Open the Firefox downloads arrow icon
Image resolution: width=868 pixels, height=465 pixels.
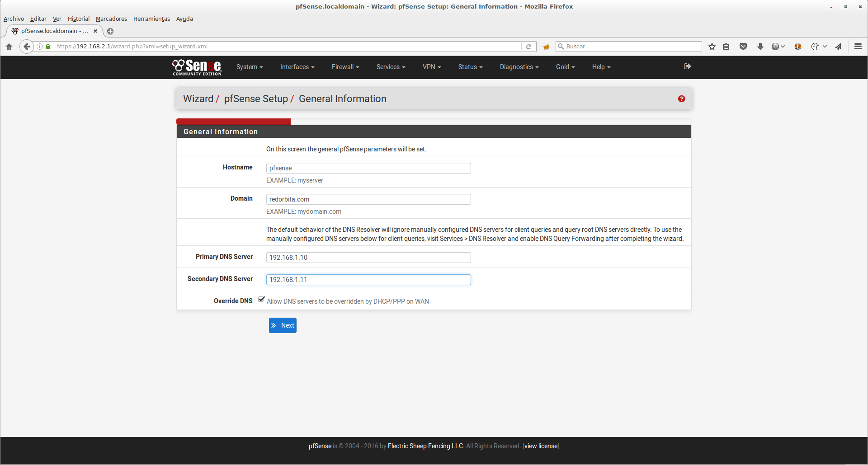[760, 47]
